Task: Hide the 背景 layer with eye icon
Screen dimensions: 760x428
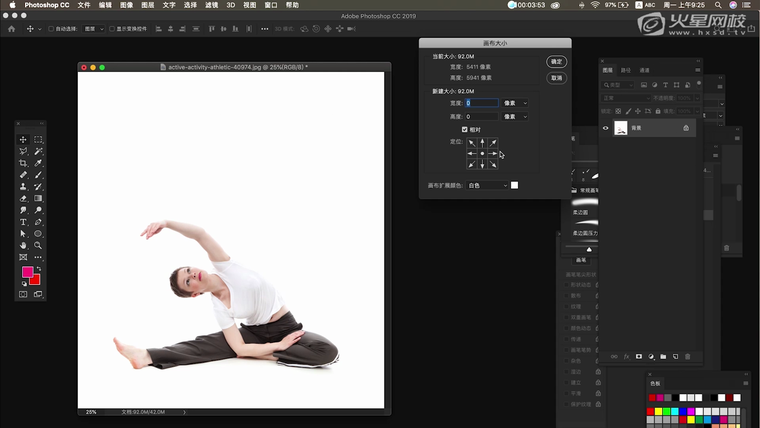Action: (605, 128)
